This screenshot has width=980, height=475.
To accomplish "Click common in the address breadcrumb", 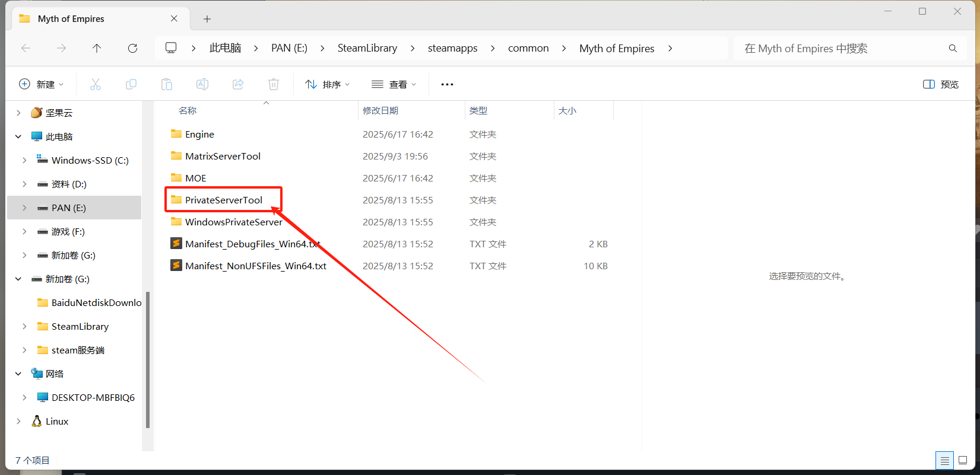I will pyautogui.click(x=528, y=48).
